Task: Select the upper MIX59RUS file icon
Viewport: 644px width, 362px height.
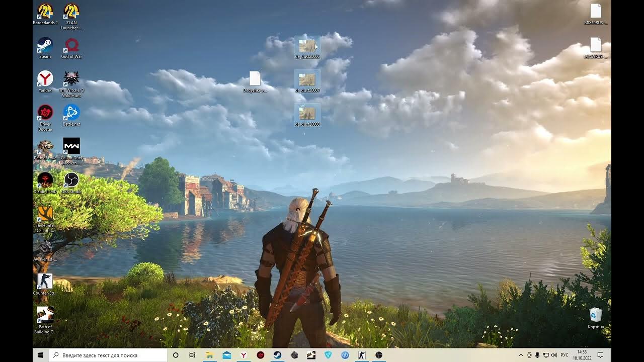Action: 596,14
